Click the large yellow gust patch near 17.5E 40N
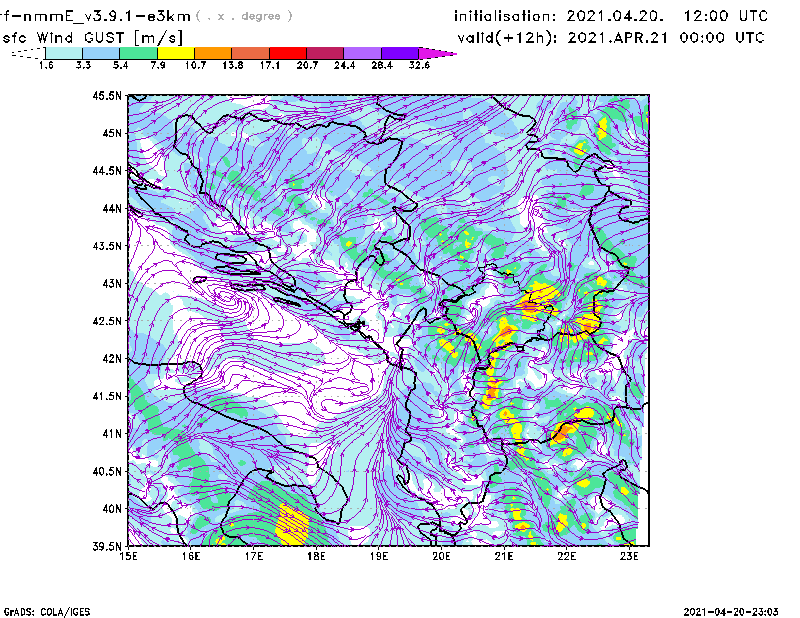Viewport: 800px width, 618px height. point(292,525)
